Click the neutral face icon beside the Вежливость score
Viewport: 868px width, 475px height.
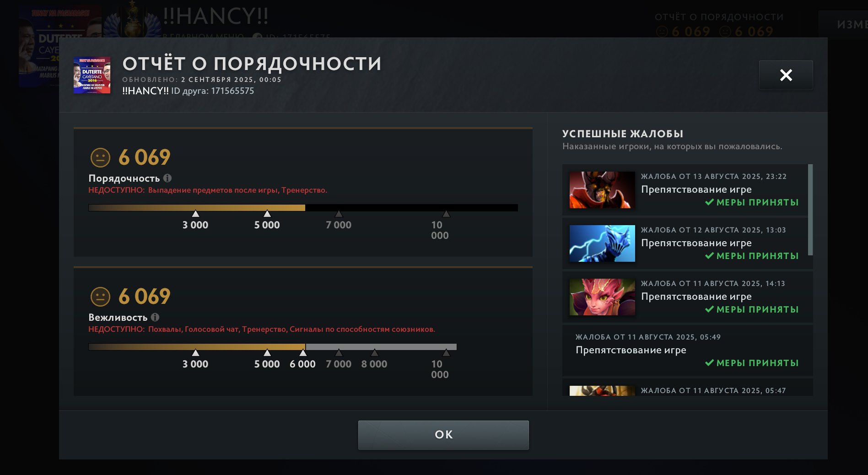[100, 297]
